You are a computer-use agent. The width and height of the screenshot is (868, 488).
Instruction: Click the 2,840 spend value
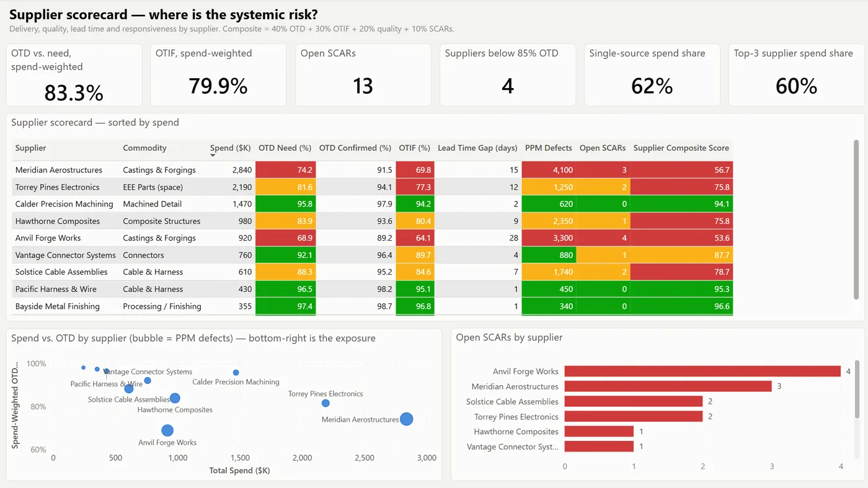click(x=242, y=170)
